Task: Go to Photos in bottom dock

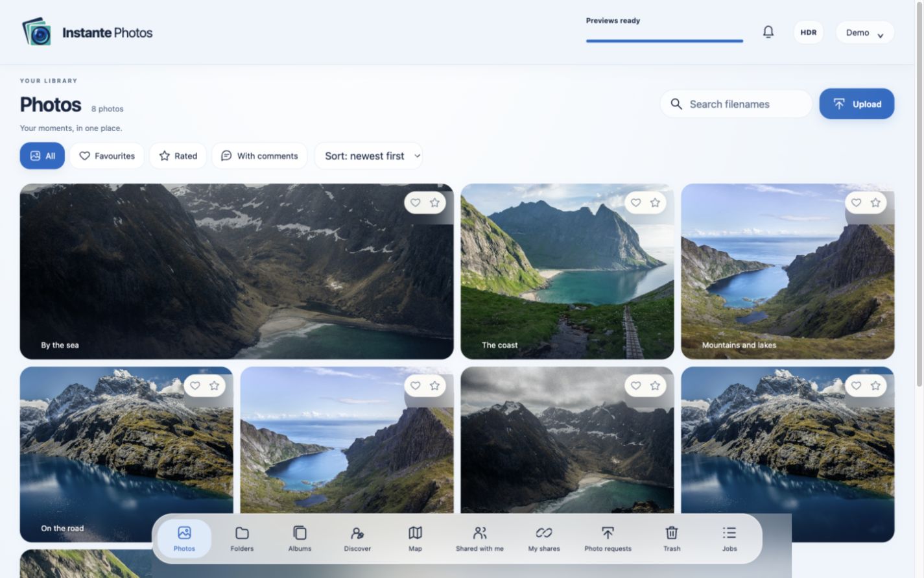Action: coord(184,538)
